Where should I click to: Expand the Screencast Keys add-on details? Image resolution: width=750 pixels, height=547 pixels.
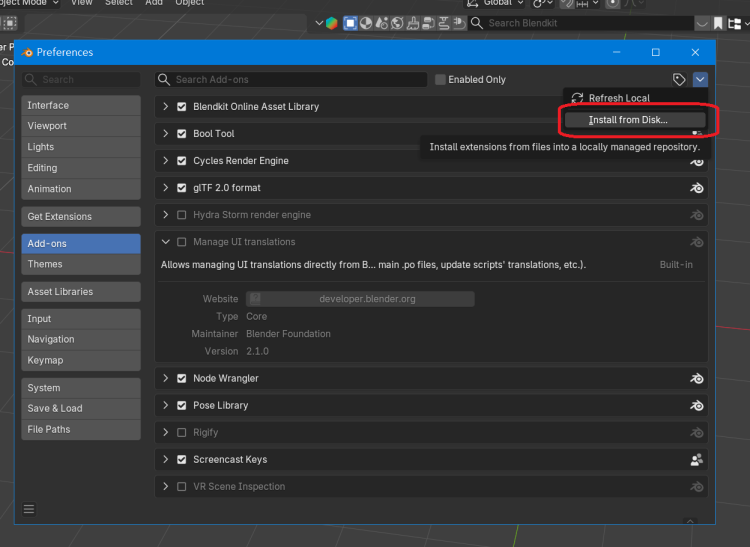click(165, 459)
